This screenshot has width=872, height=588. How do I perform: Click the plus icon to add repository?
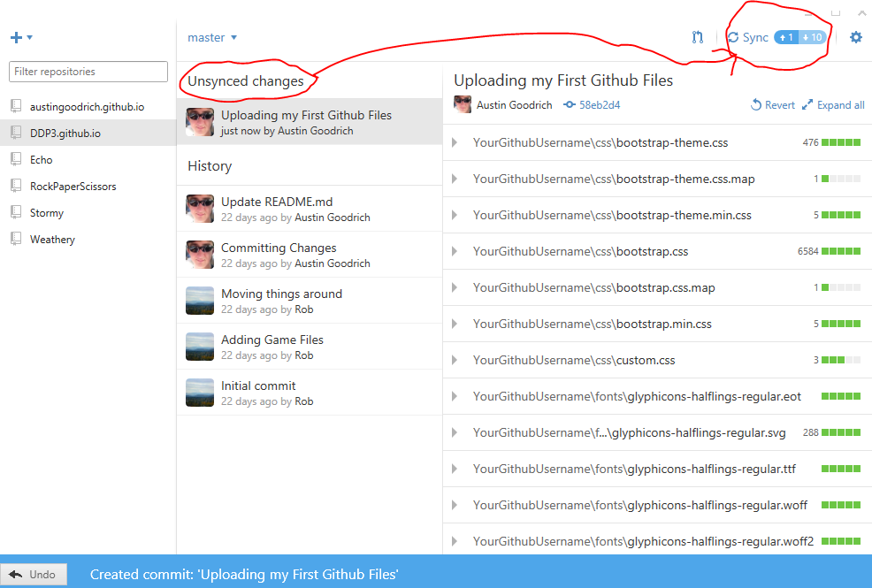[16, 38]
